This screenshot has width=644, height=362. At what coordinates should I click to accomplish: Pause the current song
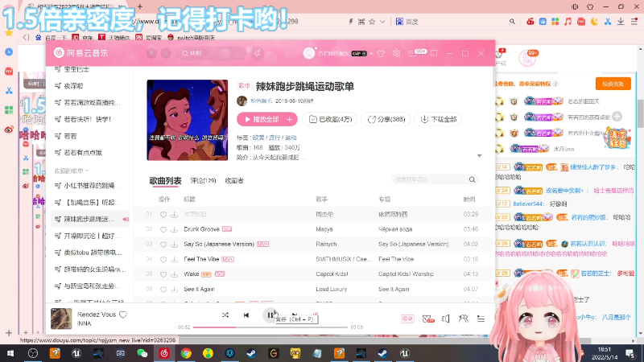tap(270, 315)
